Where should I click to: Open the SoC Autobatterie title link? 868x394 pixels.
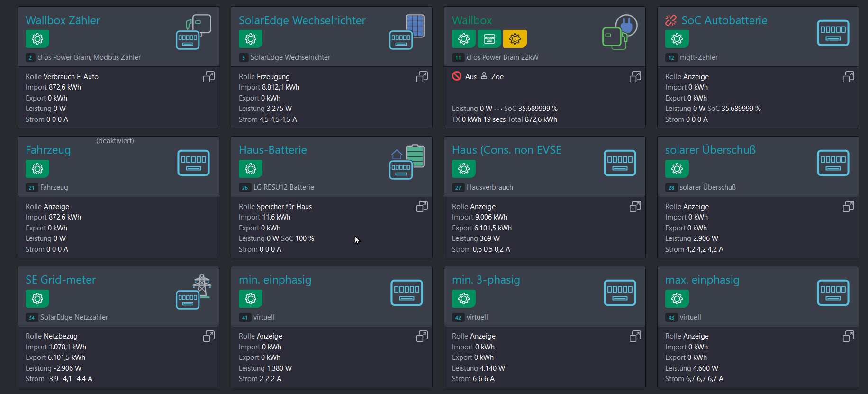coord(724,20)
